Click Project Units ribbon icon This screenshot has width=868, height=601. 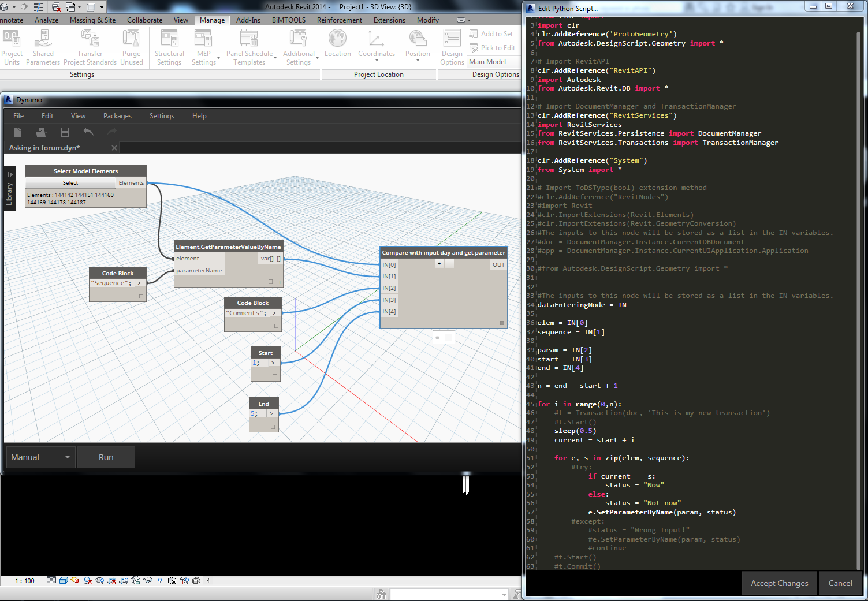click(x=10, y=39)
